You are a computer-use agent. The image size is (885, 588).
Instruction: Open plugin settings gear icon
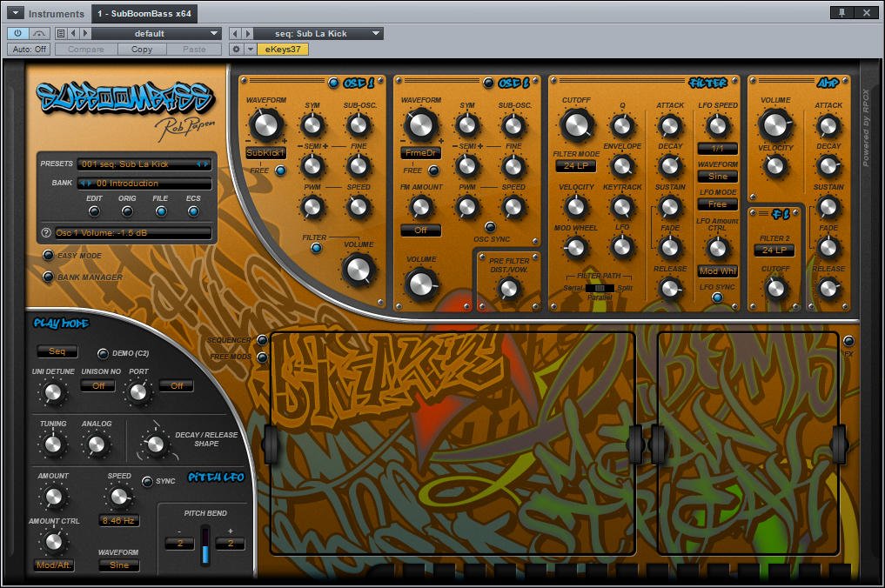click(237, 49)
